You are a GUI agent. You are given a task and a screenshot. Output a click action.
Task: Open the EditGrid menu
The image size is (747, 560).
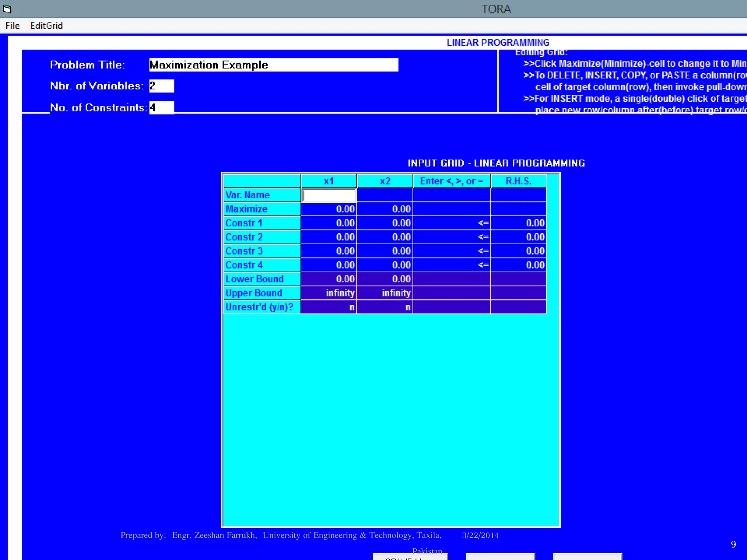coord(46,26)
